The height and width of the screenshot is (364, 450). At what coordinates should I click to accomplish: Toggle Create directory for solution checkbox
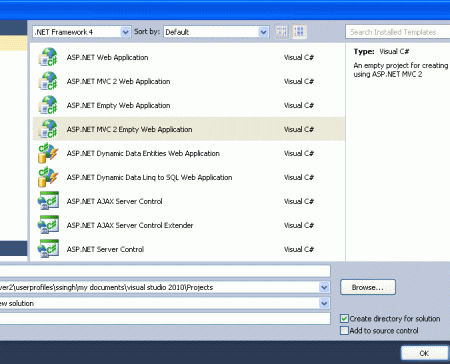pos(344,319)
